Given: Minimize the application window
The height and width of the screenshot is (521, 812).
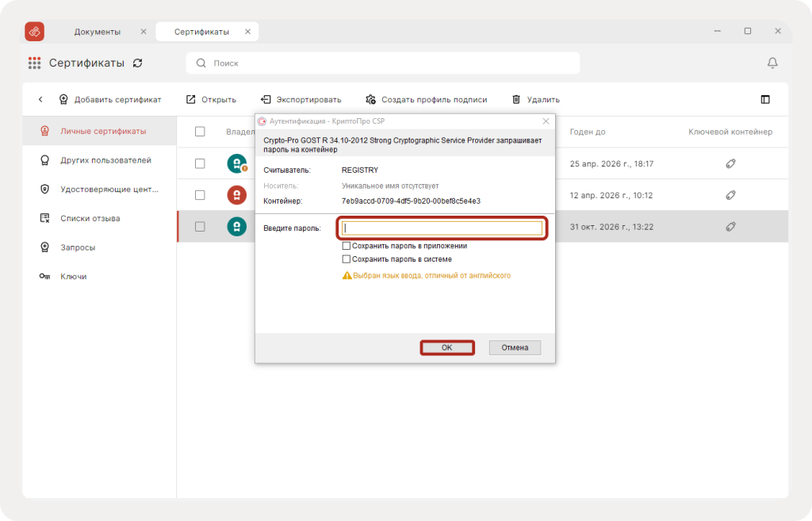Looking at the screenshot, I should point(717,31).
